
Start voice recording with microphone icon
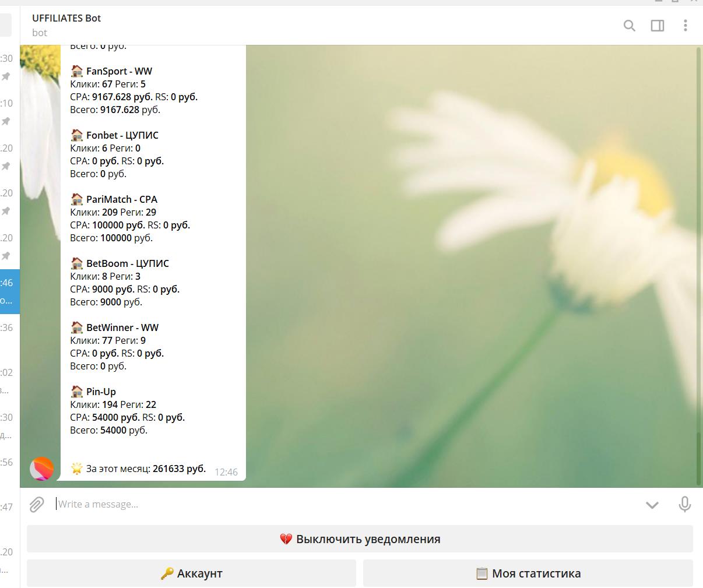pos(685,505)
